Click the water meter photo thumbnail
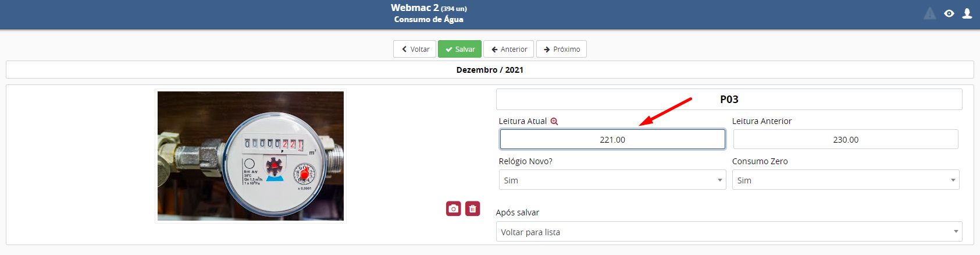The height and width of the screenshot is (255, 980). pos(251,155)
